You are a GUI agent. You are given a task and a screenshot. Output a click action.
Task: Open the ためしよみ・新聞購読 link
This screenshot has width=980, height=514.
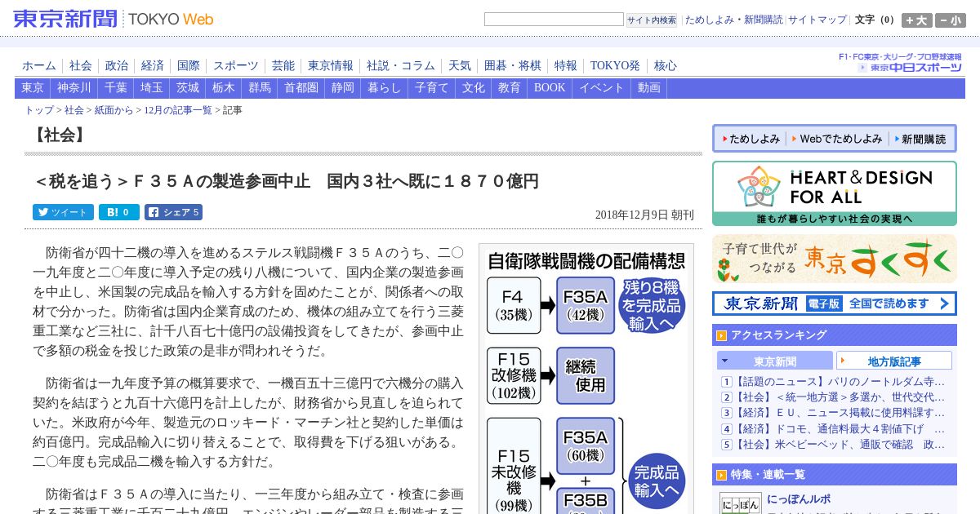click(x=733, y=20)
